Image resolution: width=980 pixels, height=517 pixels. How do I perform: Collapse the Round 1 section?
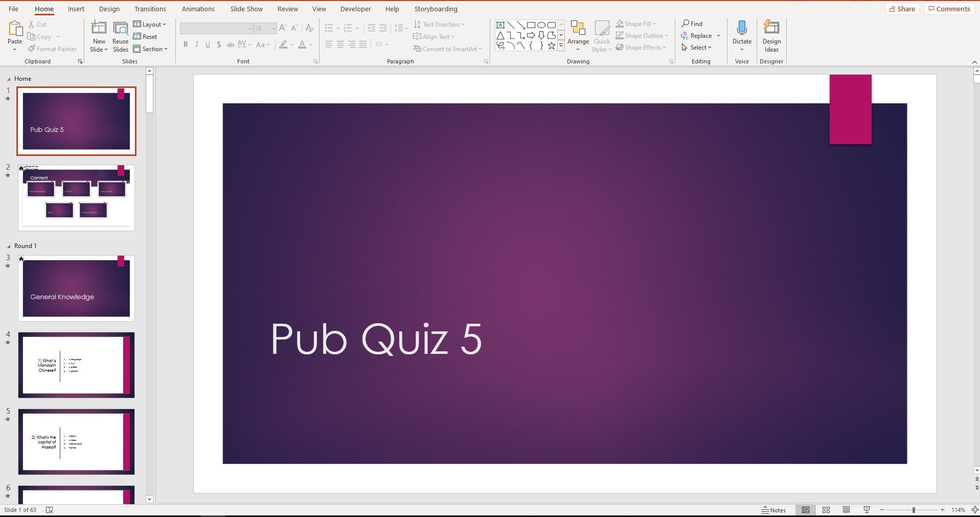pyautogui.click(x=9, y=245)
